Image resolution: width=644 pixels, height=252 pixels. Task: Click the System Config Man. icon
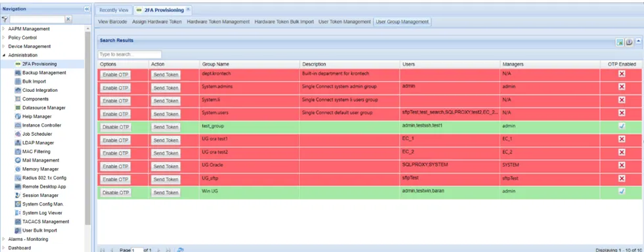click(18, 204)
